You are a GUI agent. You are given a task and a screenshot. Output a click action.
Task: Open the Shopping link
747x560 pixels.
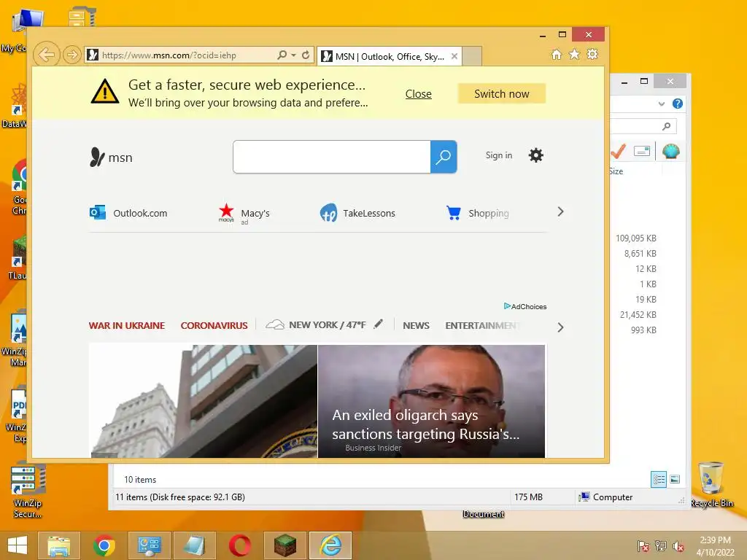point(489,214)
